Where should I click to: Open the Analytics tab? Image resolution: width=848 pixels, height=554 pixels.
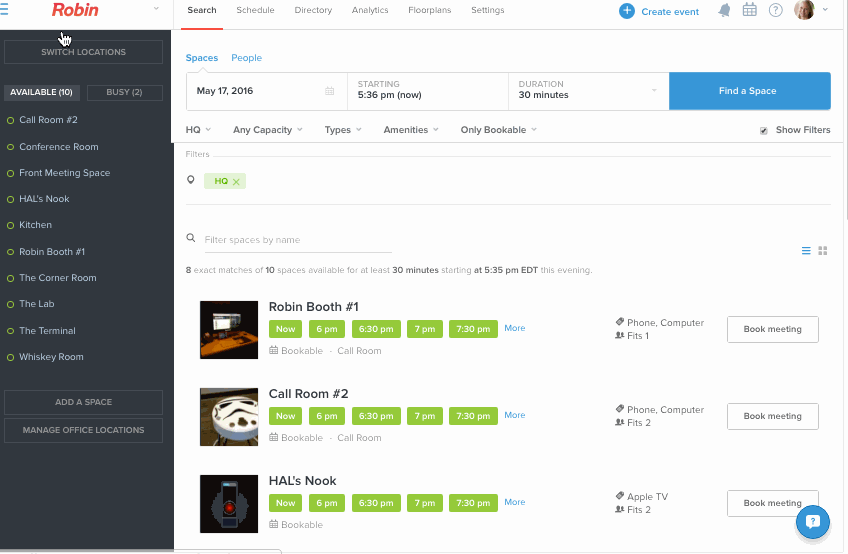pyautogui.click(x=370, y=10)
